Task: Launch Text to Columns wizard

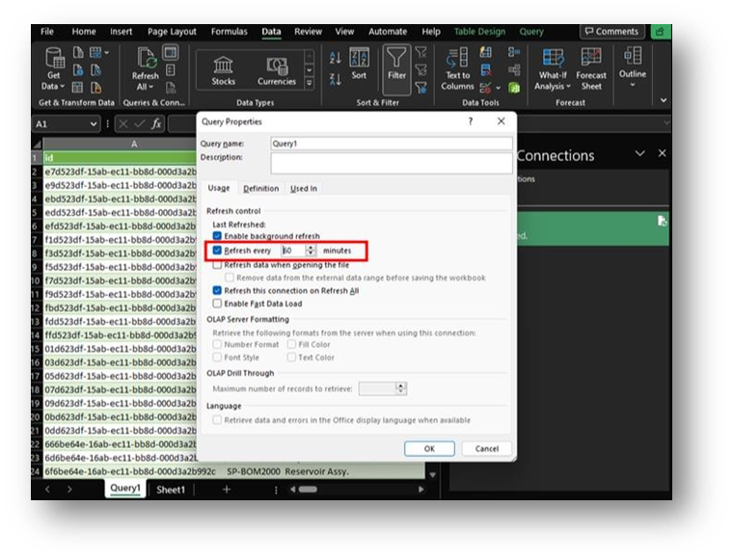Action: pyautogui.click(x=457, y=69)
